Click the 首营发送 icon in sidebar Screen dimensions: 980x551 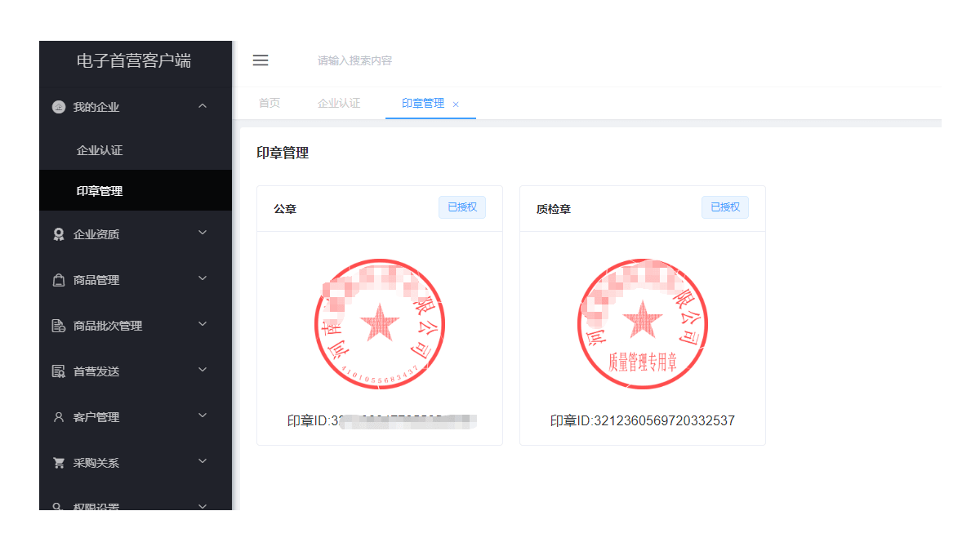[59, 371]
